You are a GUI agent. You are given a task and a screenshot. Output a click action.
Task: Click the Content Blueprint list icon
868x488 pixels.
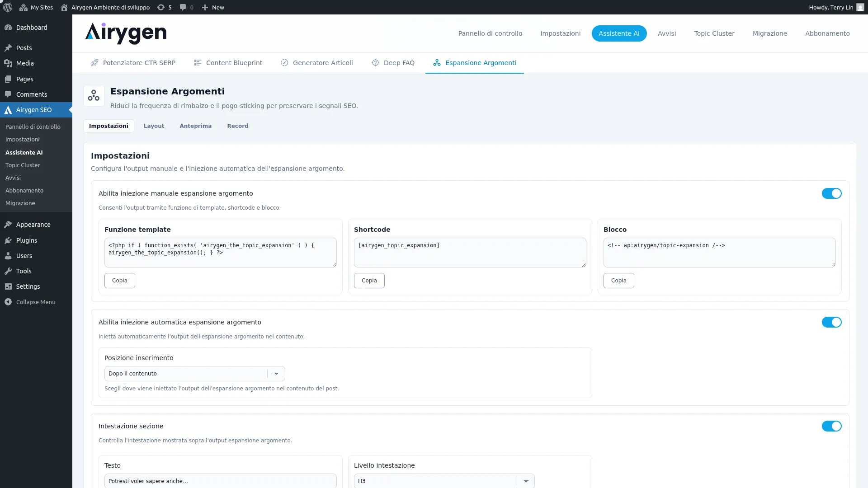pos(198,63)
